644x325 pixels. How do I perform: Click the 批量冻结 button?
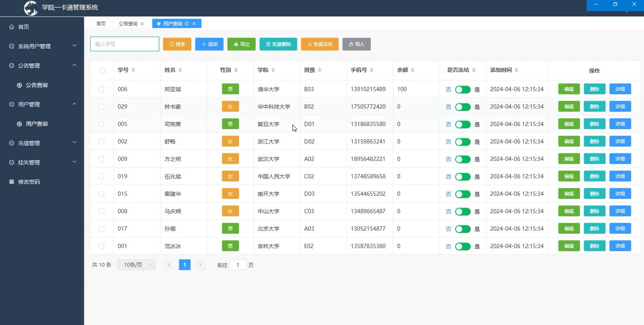point(320,44)
